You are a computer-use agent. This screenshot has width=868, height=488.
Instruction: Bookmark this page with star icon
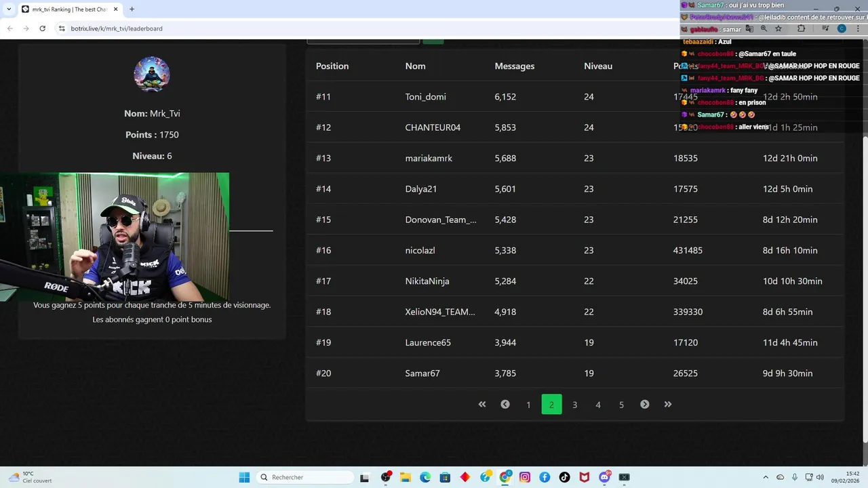778,28
